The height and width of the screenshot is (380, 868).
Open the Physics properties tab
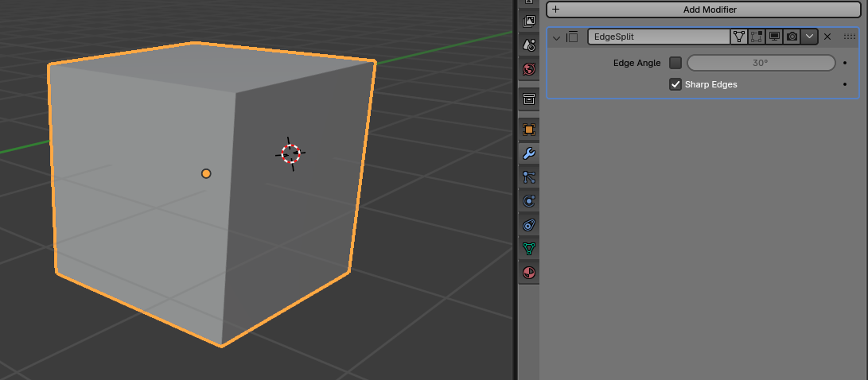[529, 201]
